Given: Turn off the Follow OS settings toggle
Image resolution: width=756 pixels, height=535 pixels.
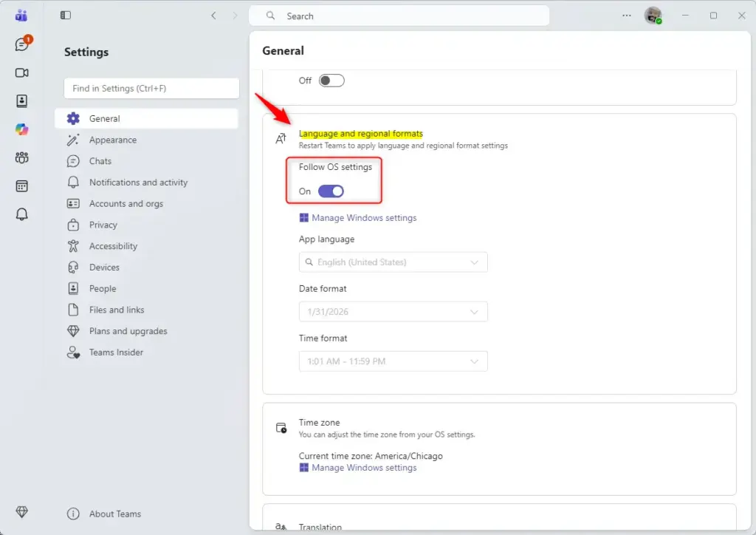Looking at the screenshot, I should coord(331,191).
